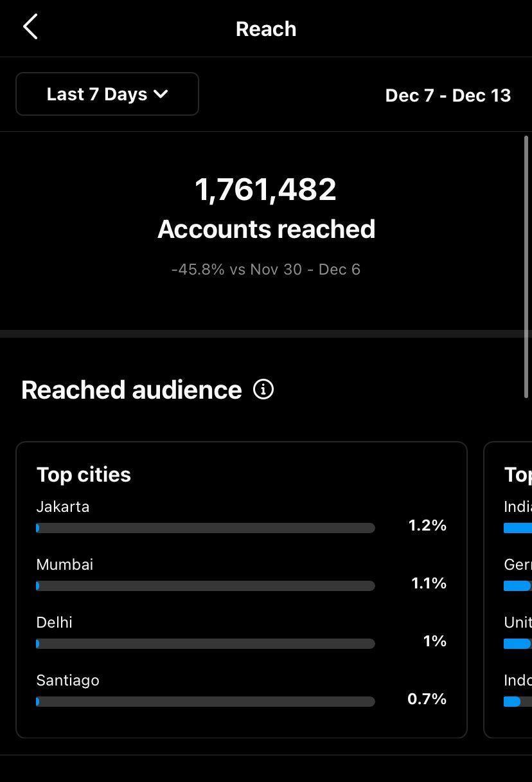The image size is (532, 782).
Task: Go back using the back arrow
Action: (30, 28)
